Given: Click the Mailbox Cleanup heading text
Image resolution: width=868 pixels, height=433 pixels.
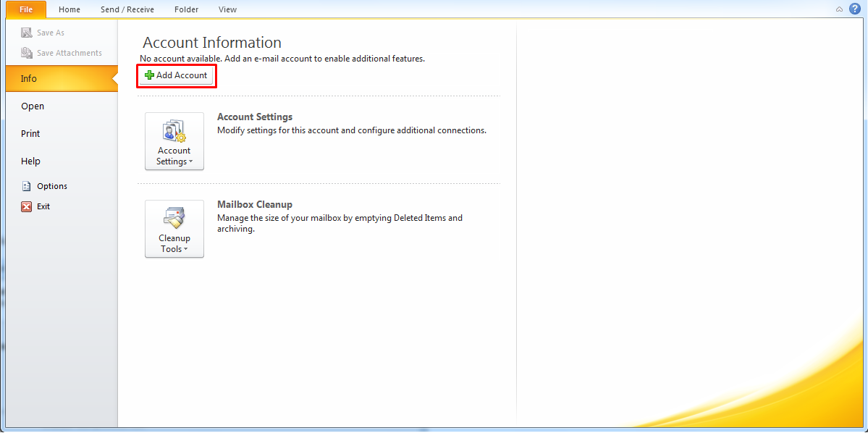Looking at the screenshot, I should pyautogui.click(x=255, y=204).
